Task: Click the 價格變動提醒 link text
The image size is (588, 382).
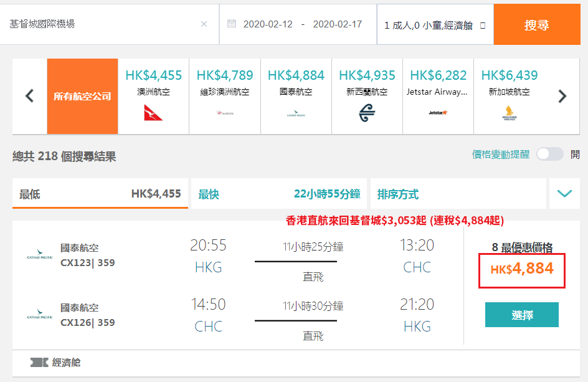Action: pos(501,154)
